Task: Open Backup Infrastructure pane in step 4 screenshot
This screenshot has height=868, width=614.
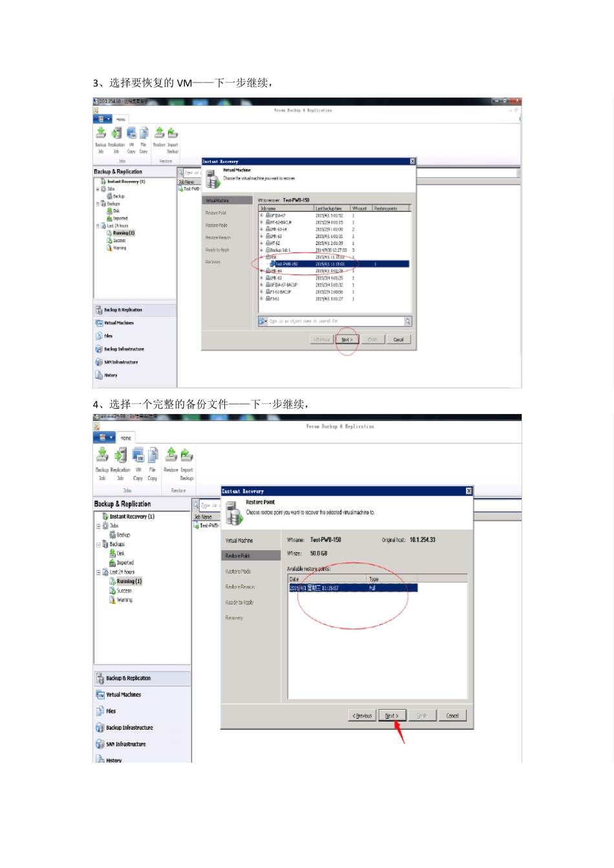Action: (143, 728)
